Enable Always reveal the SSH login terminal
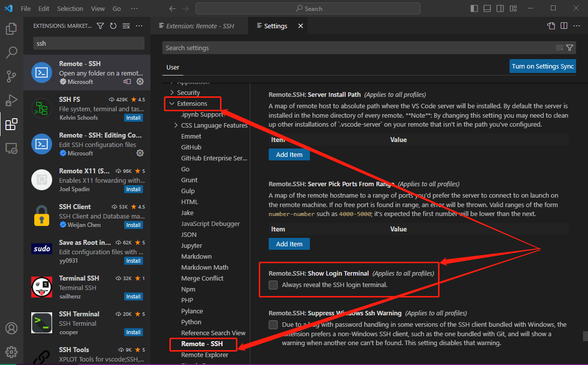Image resolution: width=588 pixels, height=365 pixels. point(273,285)
